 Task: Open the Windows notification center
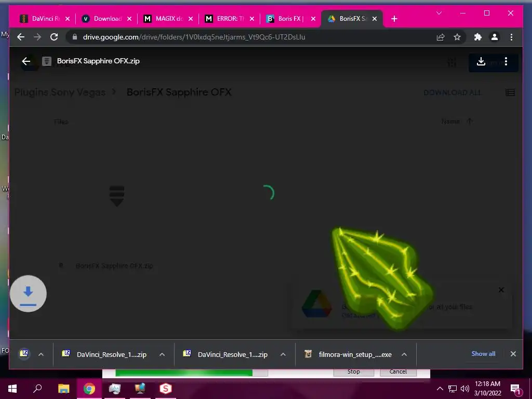(516, 389)
